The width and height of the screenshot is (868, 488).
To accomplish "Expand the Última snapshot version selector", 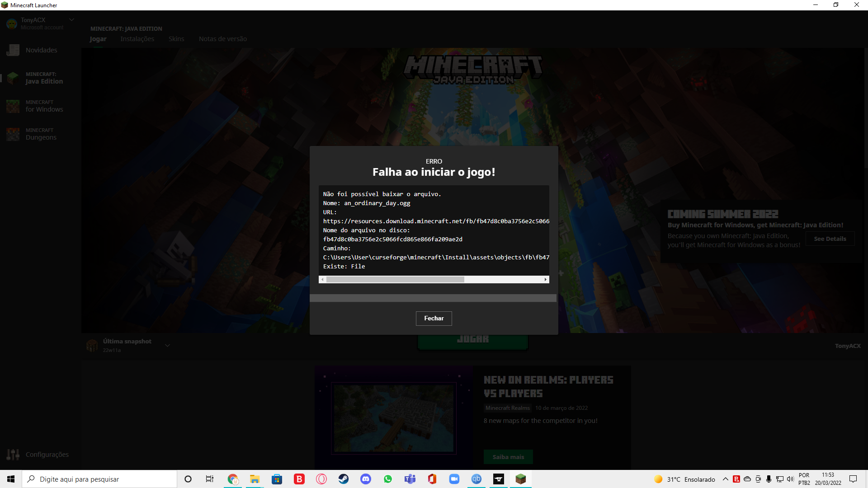I will point(167,346).
